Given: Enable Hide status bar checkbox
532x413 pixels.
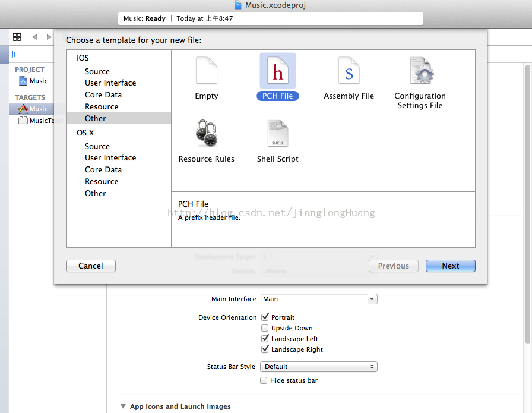Looking at the screenshot, I should (264, 380).
